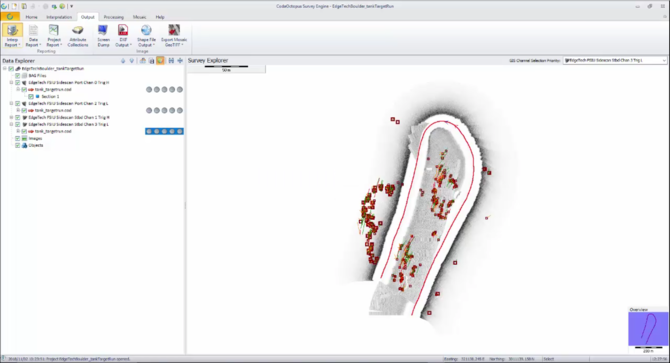
Task: Click the first blue down-arrow in Data Explorer toolbar
Action: point(123,61)
